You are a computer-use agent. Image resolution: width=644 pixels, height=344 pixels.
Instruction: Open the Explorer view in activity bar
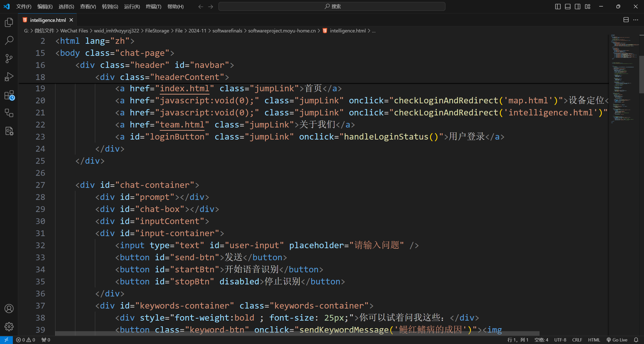[x=9, y=22]
